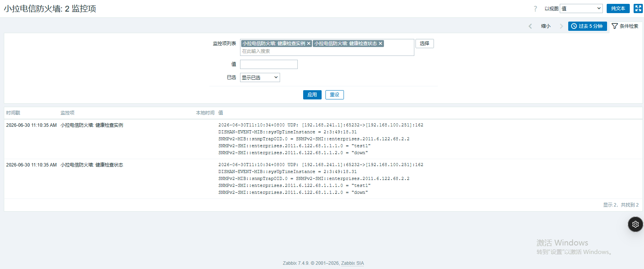Image resolution: width=644 pixels, height=269 pixels.
Task: Open the Zabbix SIA footer link
Action: [352, 263]
